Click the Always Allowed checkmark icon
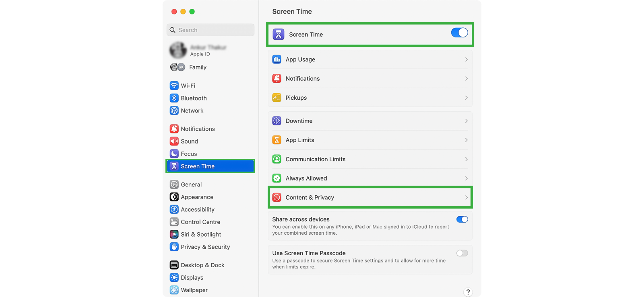 277,178
